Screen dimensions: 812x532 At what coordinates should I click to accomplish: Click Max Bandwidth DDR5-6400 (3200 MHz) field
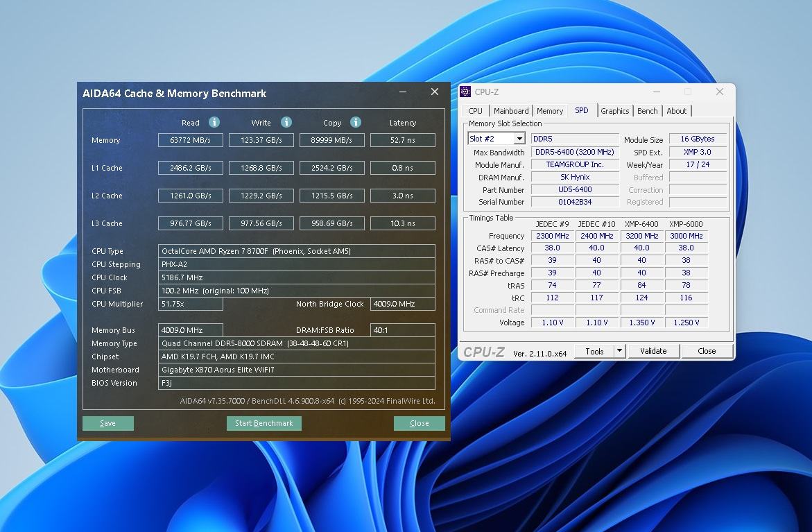pyautogui.click(x=575, y=152)
